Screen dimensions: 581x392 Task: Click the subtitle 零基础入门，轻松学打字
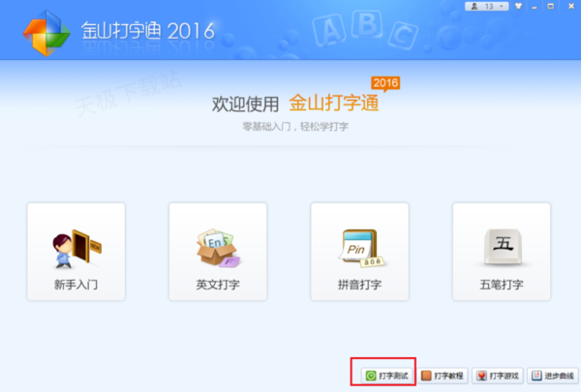point(295,127)
